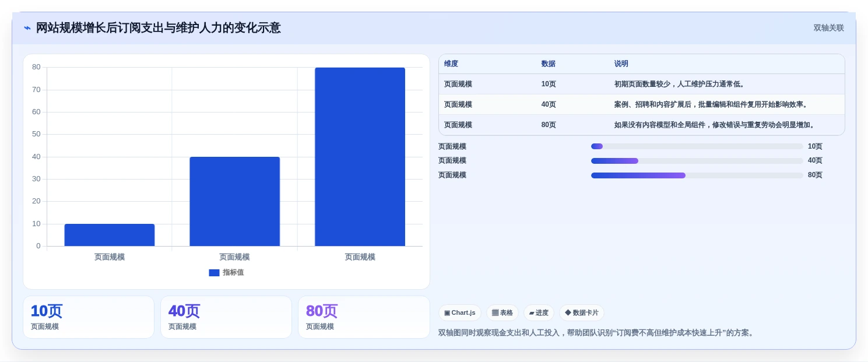This screenshot has width=868, height=362.
Task: Select the 维度 column header
Action: tap(451, 64)
